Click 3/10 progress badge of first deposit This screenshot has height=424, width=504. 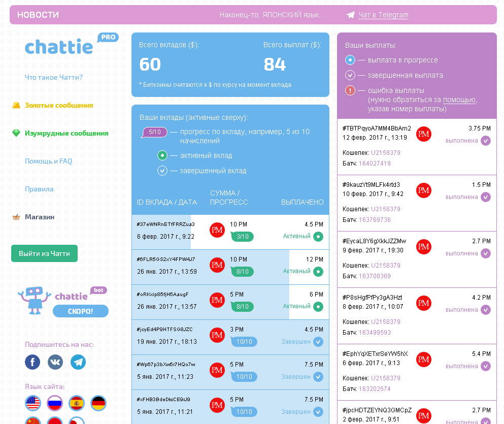coord(242,237)
